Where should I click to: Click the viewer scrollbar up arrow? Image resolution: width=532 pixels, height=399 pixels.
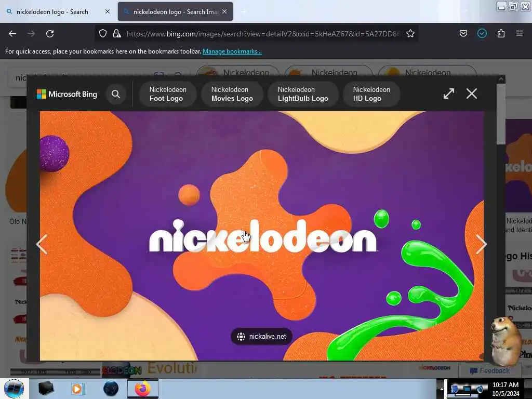click(x=501, y=79)
